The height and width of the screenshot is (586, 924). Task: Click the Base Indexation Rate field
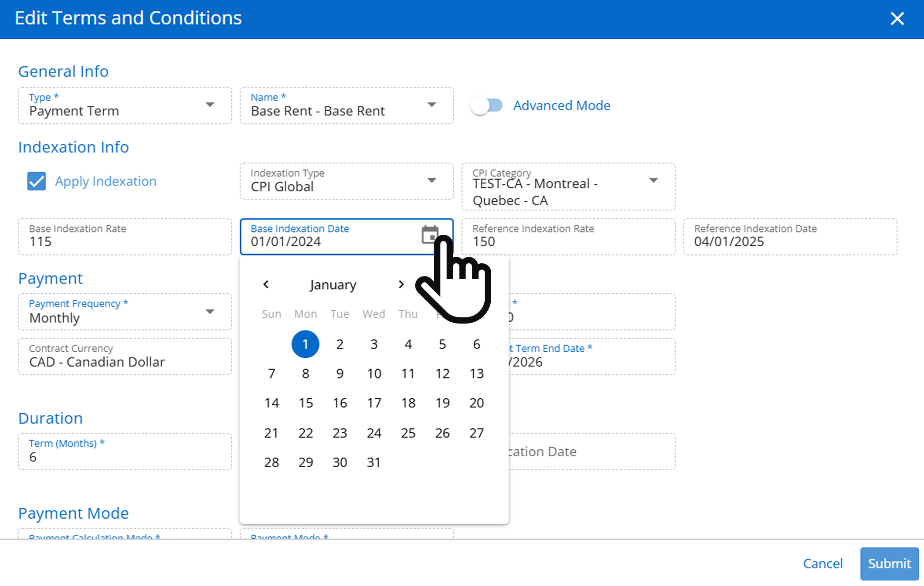[125, 237]
